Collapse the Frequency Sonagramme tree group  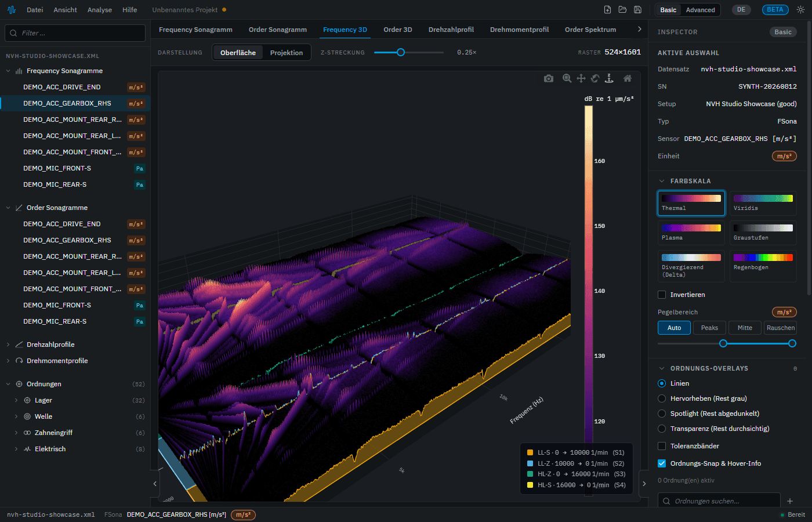pos(8,71)
